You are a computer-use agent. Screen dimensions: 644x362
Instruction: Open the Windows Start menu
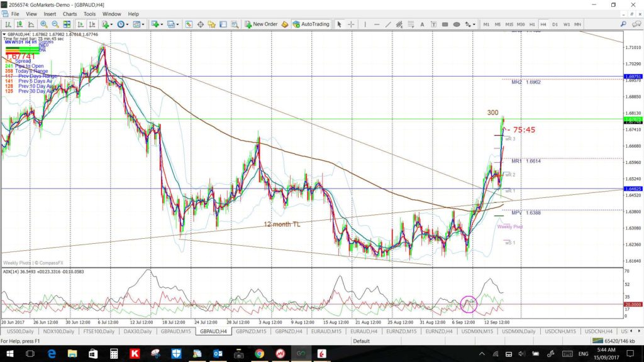pos(9,353)
